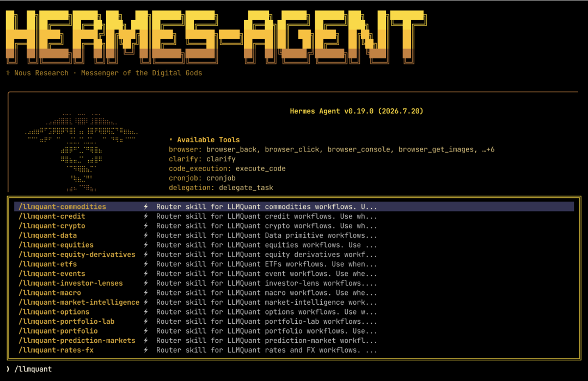588x381 pixels.
Task: Click the clarify: clarify tool line
Action: tap(202, 159)
